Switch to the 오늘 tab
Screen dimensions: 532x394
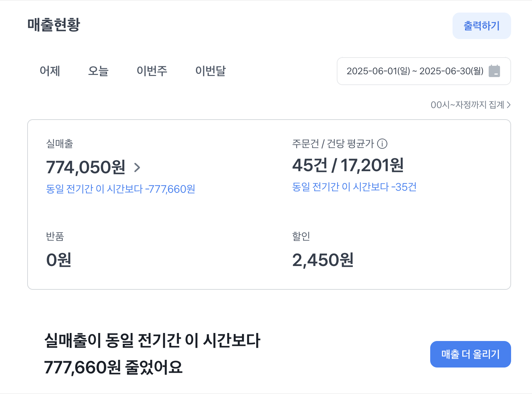[x=98, y=71]
